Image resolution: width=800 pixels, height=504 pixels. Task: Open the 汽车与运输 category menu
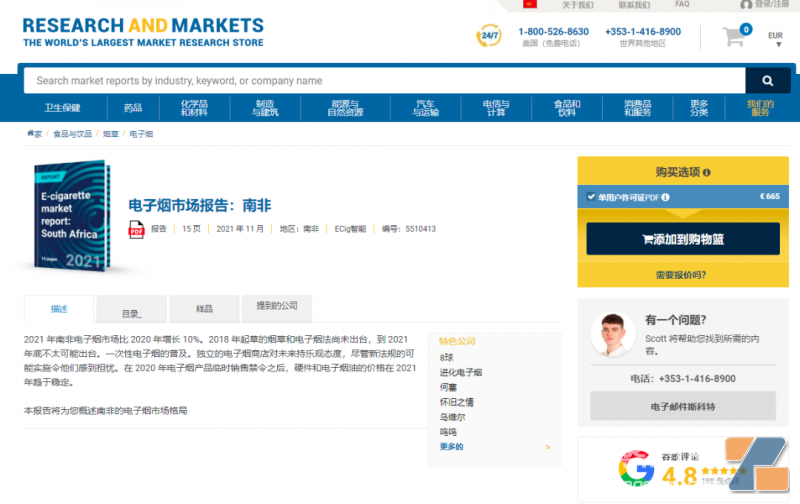(426, 108)
